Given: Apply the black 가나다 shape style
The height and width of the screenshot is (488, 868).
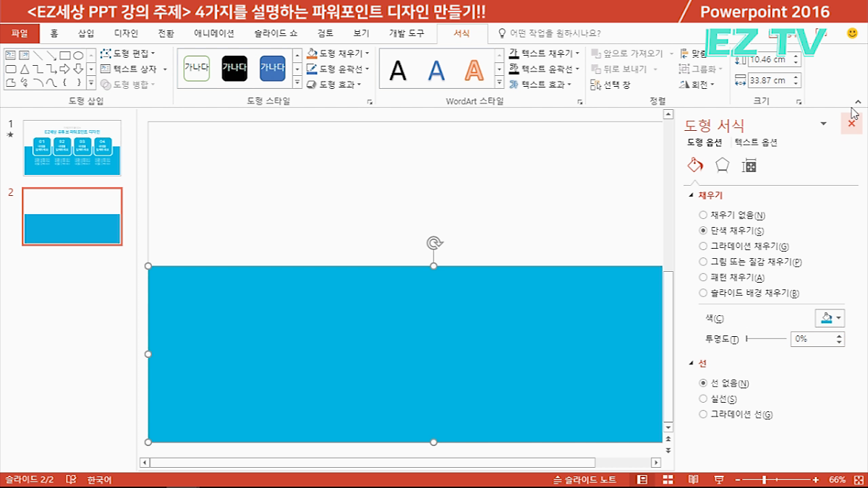Looking at the screenshot, I should pos(234,68).
